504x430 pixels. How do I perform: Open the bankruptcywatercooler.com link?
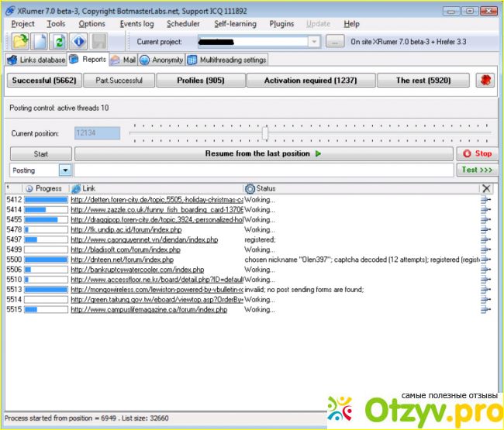(137, 270)
